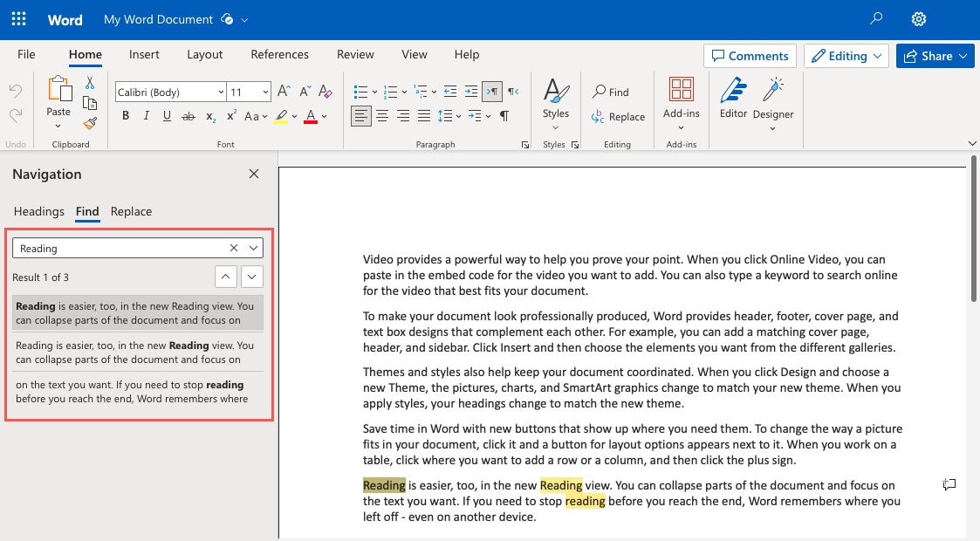980x541 pixels.
Task: Open the Insert ribbon tab
Action: click(144, 54)
